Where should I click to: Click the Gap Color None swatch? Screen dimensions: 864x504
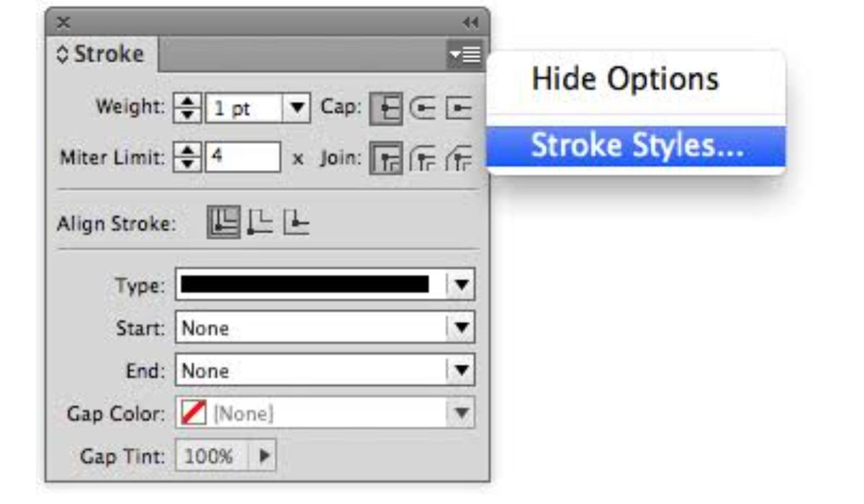pyautogui.click(x=192, y=414)
